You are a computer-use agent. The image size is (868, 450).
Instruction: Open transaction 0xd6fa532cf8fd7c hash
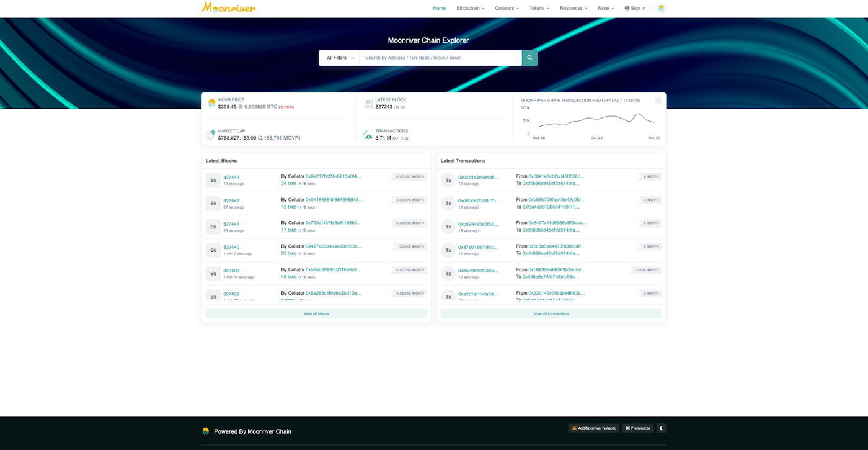tap(479, 200)
